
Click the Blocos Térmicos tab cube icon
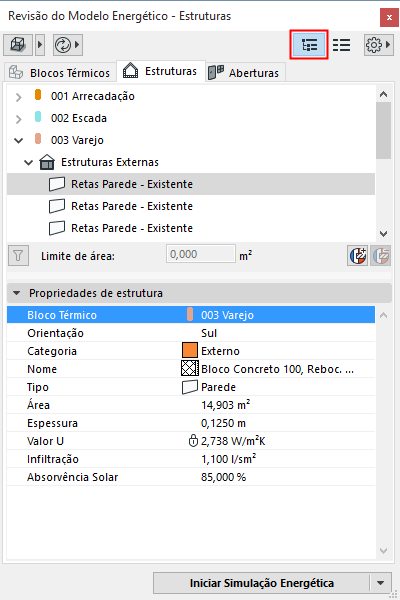click(16, 72)
